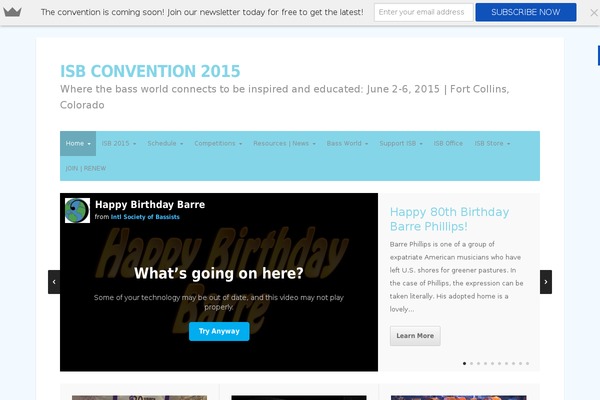Open the middle thumbnail below the slider
Image resolution: width=600 pixels, height=400 pixels.
299,398
